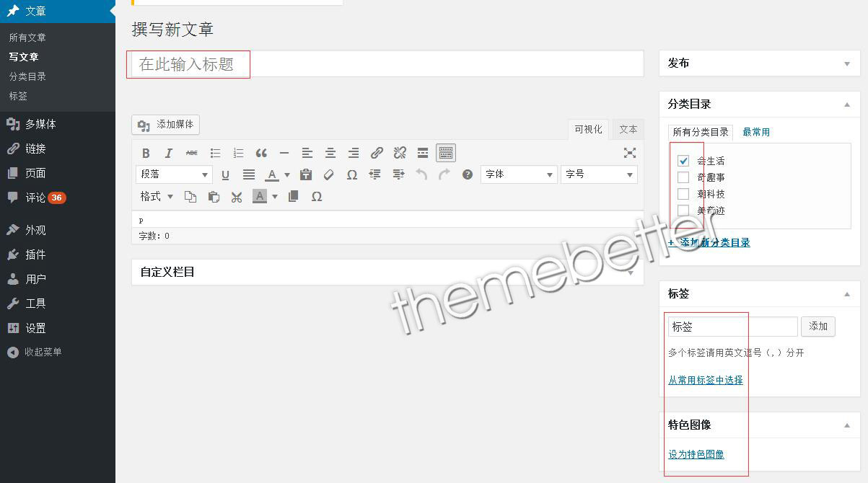Click the cut scissors icon
The image size is (868, 483).
[236, 197]
